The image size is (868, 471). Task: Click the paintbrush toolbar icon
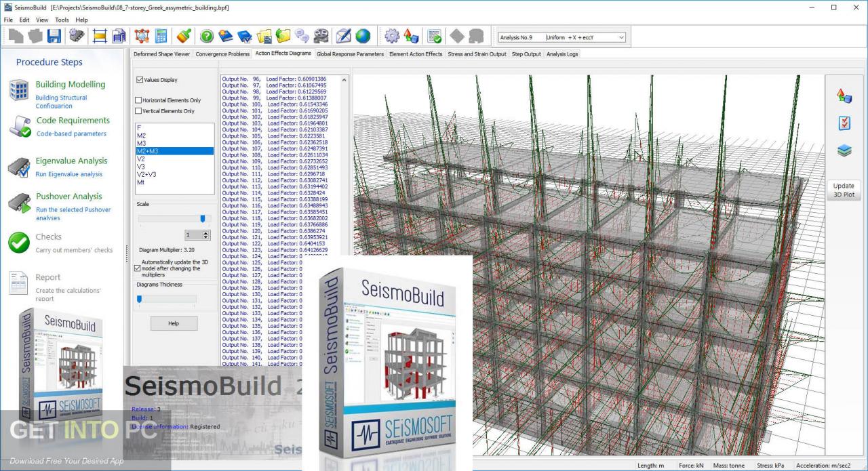184,36
